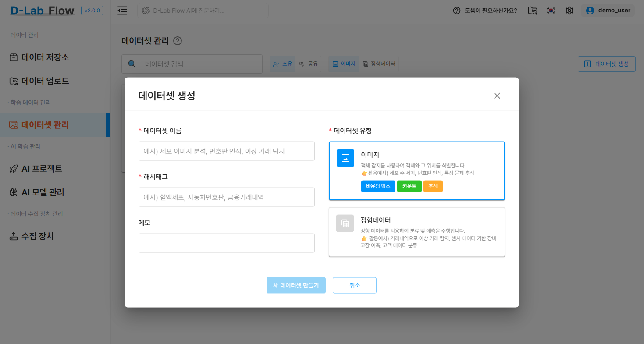Open the demo_user account menu
This screenshot has width=644, height=344.
[x=609, y=10]
